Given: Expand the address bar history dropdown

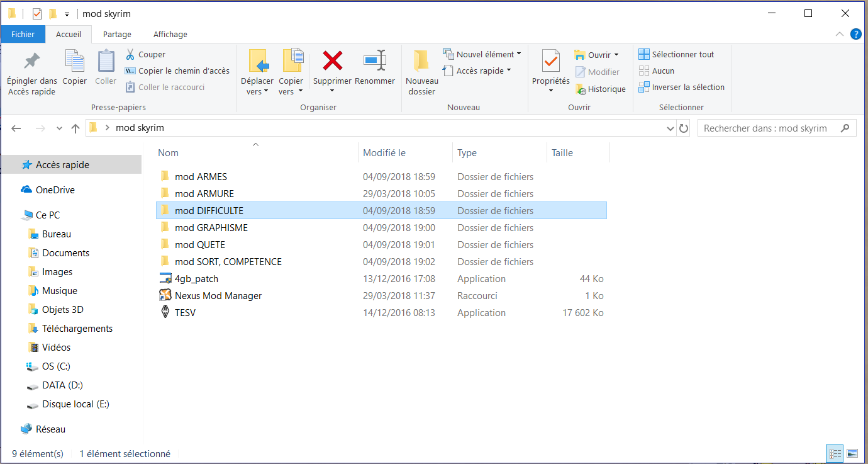Looking at the screenshot, I should pos(670,128).
